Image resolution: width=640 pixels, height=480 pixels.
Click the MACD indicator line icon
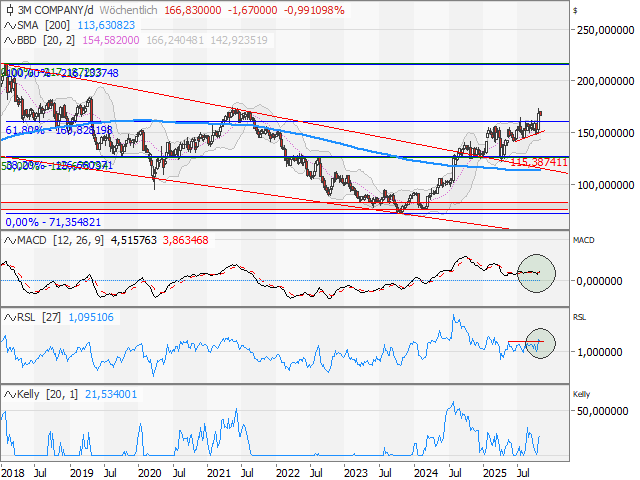(x=10, y=240)
